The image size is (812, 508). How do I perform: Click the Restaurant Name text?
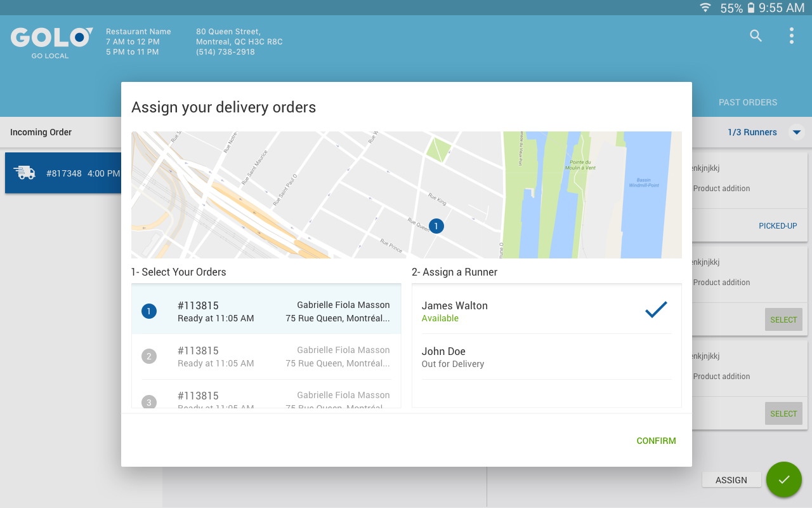[x=138, y=32]
